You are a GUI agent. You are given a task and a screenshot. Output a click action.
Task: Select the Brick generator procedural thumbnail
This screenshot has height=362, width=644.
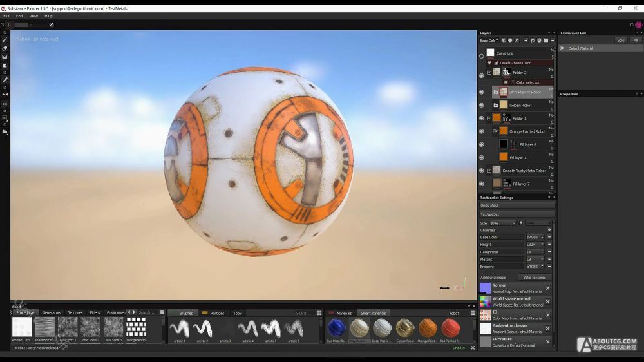point(136,329)
